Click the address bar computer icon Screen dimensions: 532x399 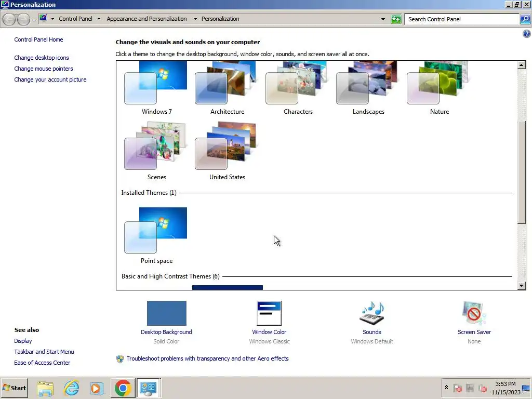[x=43, y=18]
